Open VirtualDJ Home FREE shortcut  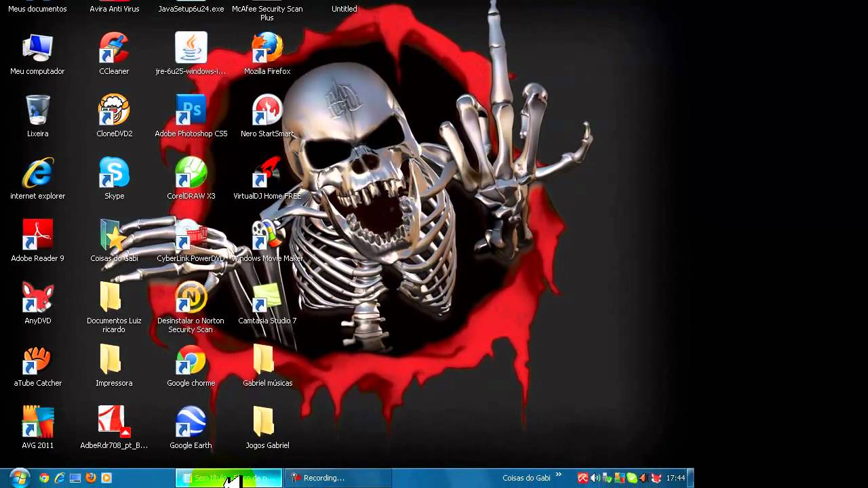[x=267, y=179]
